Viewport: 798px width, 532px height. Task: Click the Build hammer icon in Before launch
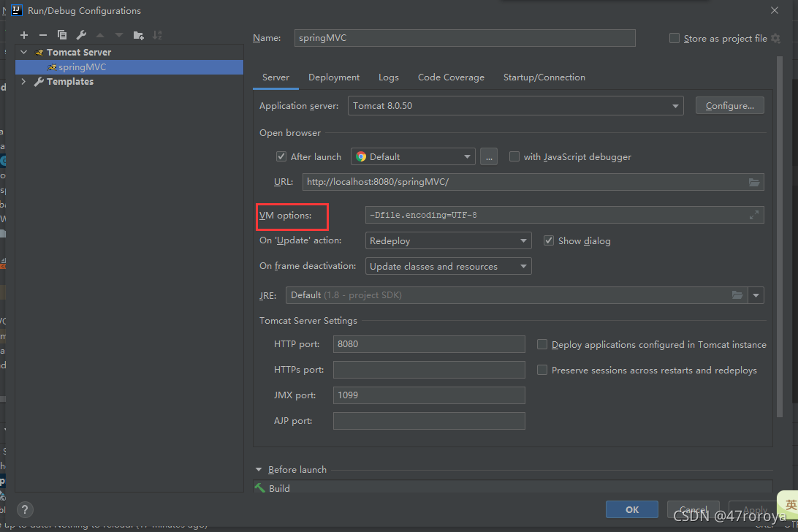(x=260, y=487)
